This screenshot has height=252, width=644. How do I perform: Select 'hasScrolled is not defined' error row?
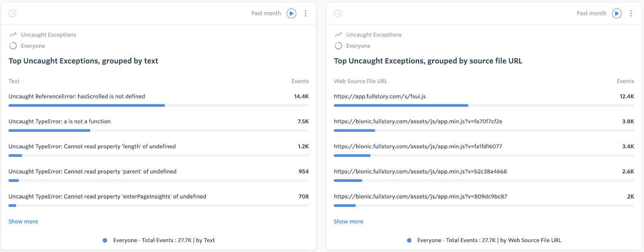coord(77,96)
